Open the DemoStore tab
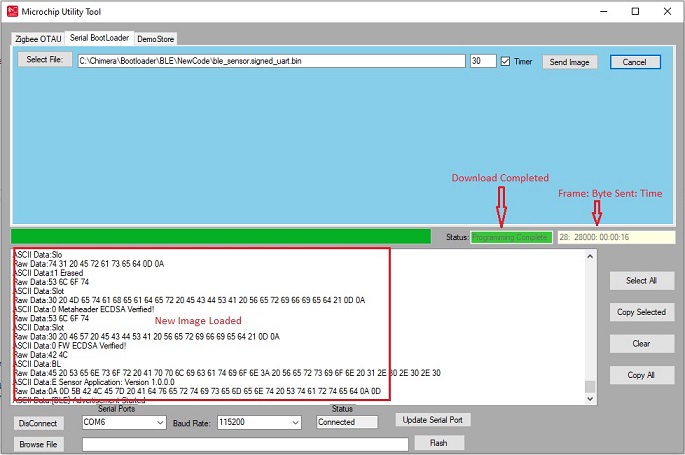This screenshot has width=685, height=455. click(155, 38)
